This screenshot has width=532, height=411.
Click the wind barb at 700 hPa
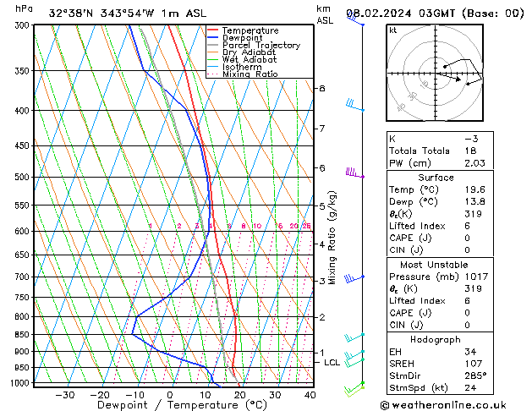coord(354,277)
